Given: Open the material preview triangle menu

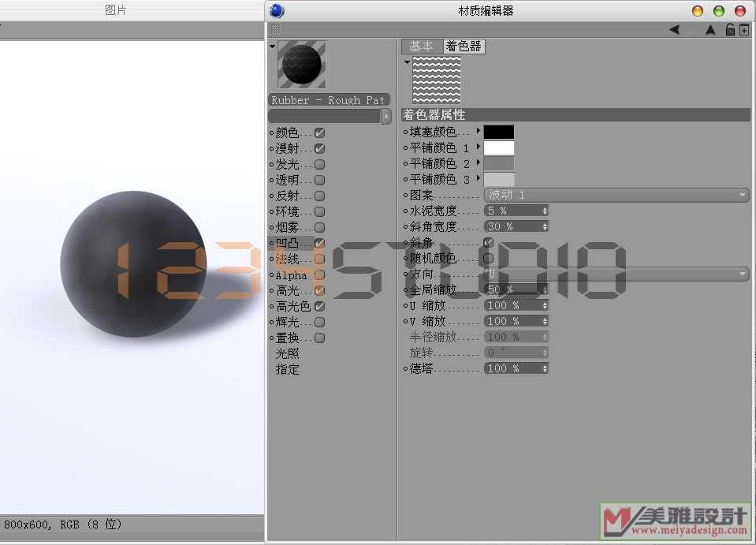Looking at the screenshot, I should point(272,47).
